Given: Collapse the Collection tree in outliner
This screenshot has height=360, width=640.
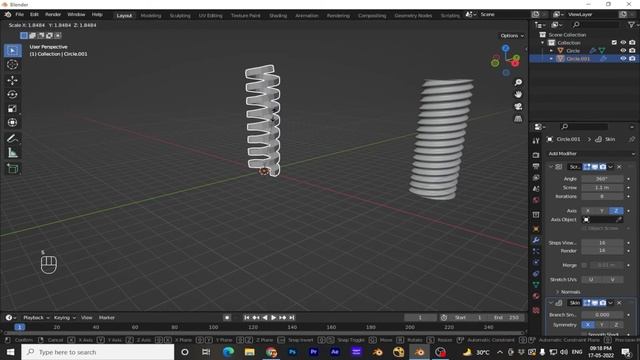Looking at the screenshot, I should point(543,42).
